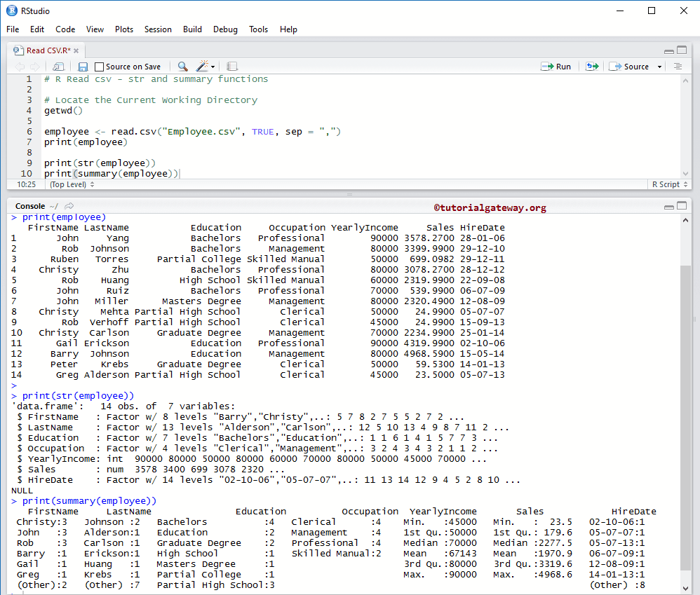Viewport: 700px width, 595px height.
Task: Show document outline icon
Action: [678, 67]
